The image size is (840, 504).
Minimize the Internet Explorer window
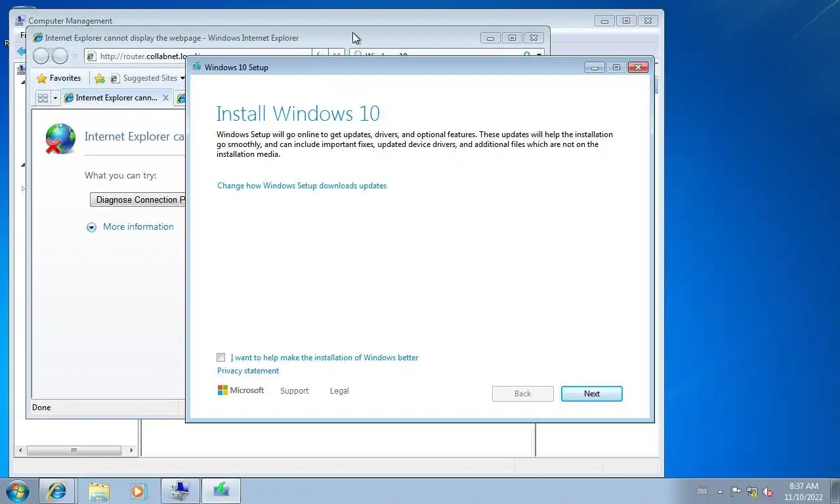(x=490, y=38)
